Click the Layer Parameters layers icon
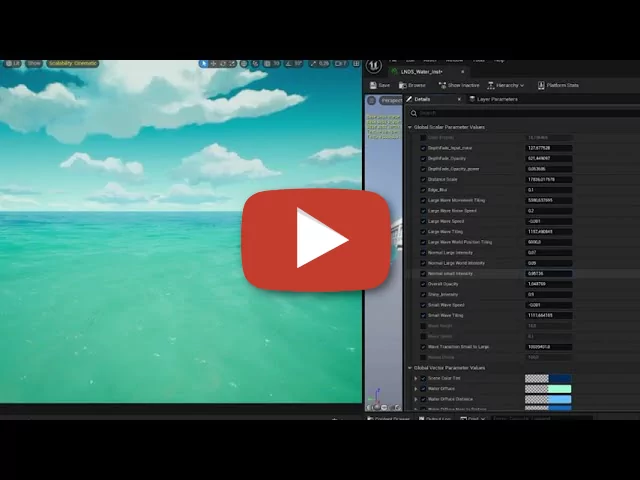Screen dimensions: 640x480 click(472, 99)
